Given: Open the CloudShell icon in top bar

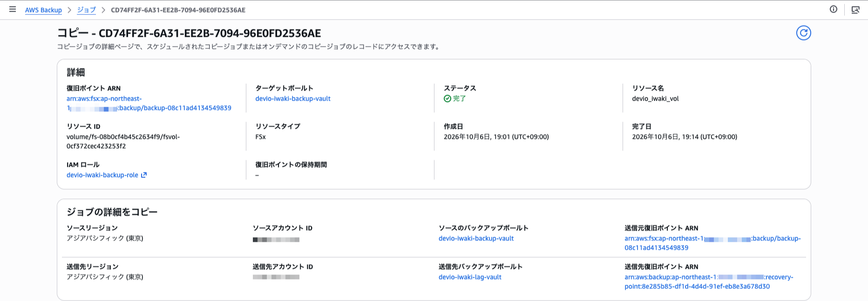Looking at the screenshot, I should (855, 10).
